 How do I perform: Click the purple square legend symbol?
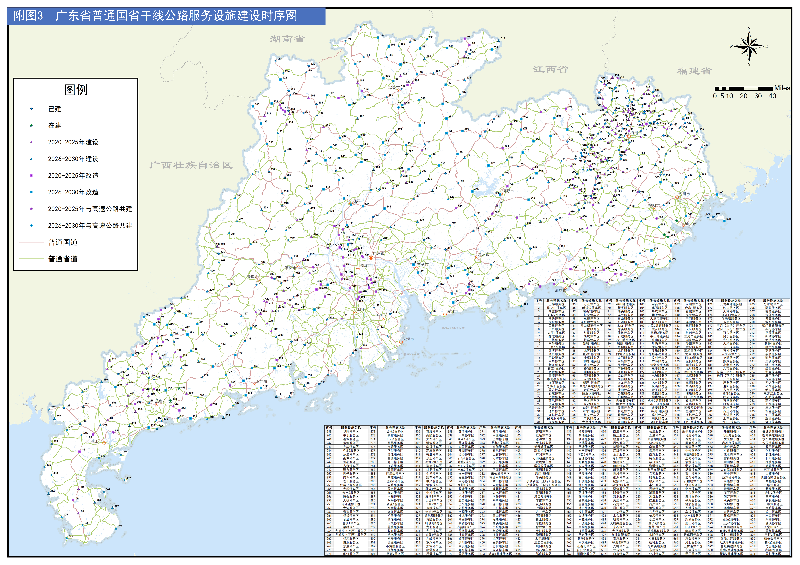[x=31, y=175]
